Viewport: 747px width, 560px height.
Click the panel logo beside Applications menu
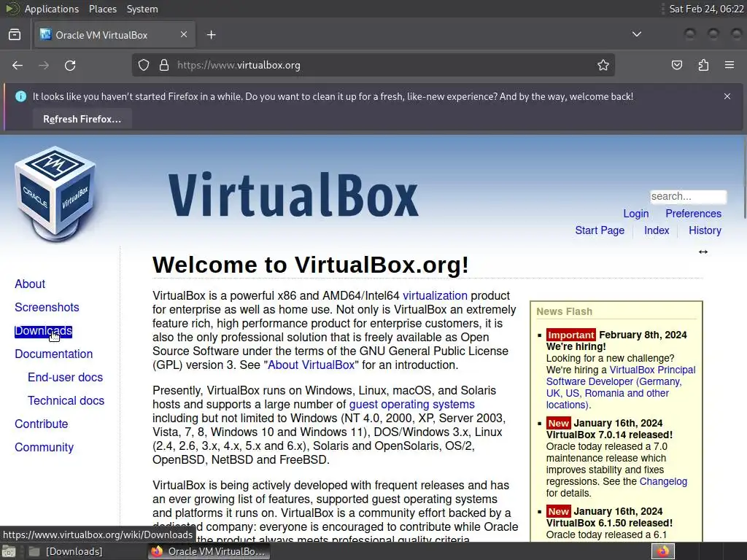[x=12, y=9]
